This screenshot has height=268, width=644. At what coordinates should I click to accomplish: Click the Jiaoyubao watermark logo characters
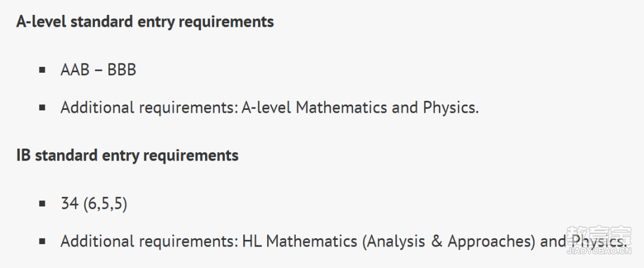[599, 236]
